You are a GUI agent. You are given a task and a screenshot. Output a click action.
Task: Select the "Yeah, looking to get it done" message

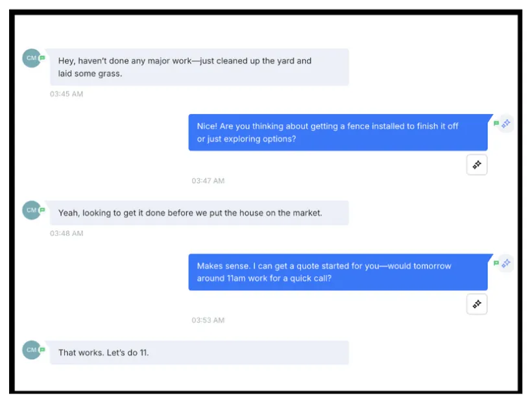[200, 213]
